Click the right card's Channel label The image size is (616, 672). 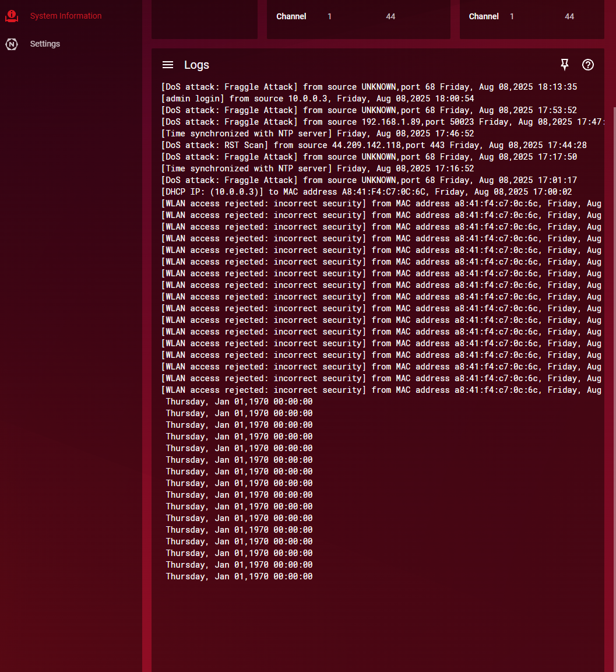484,16
